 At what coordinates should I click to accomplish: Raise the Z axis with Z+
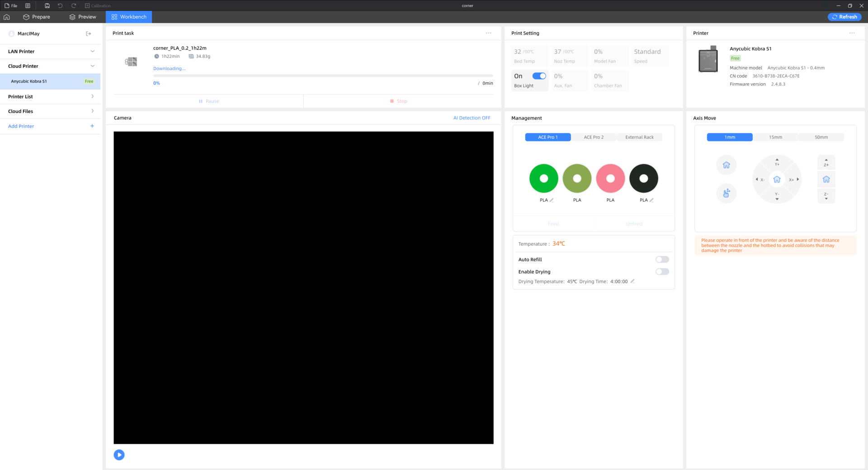(826, 162)
